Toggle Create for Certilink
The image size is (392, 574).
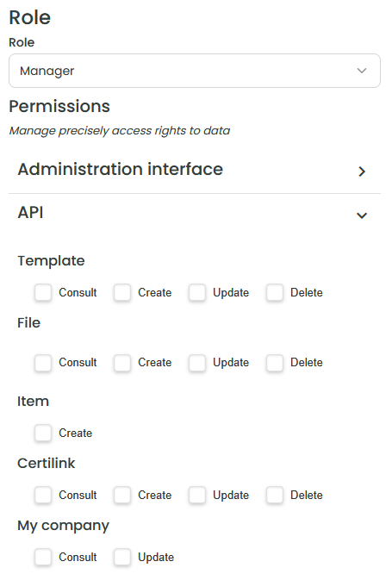click(121, 495)
